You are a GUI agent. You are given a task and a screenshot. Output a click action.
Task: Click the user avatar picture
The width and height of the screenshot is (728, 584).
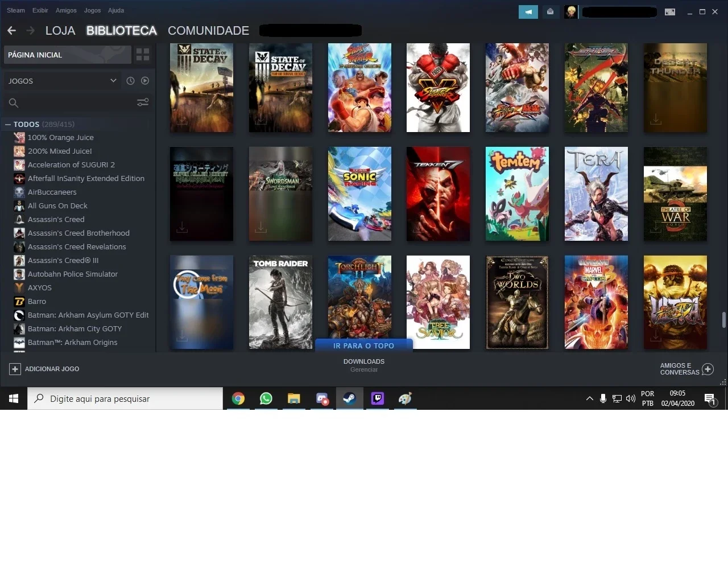click(571, 11)
